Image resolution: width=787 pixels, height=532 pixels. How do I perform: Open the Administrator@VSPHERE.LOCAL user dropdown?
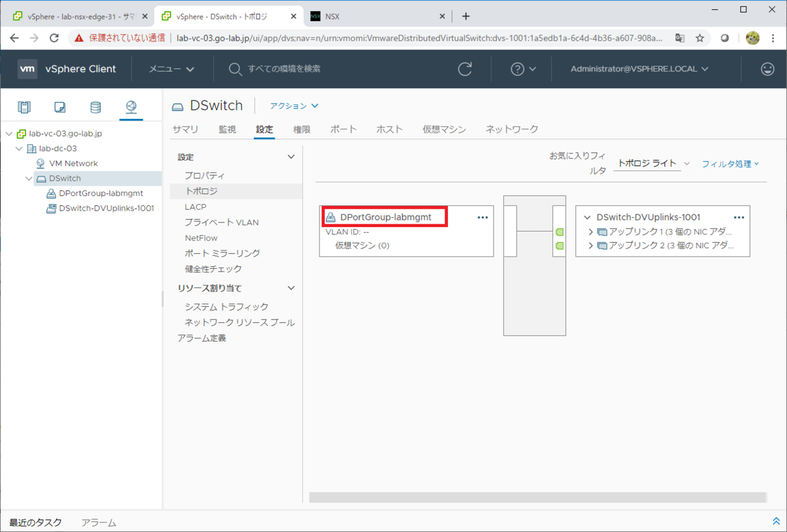pyautogui.click(x=639, y=69)
